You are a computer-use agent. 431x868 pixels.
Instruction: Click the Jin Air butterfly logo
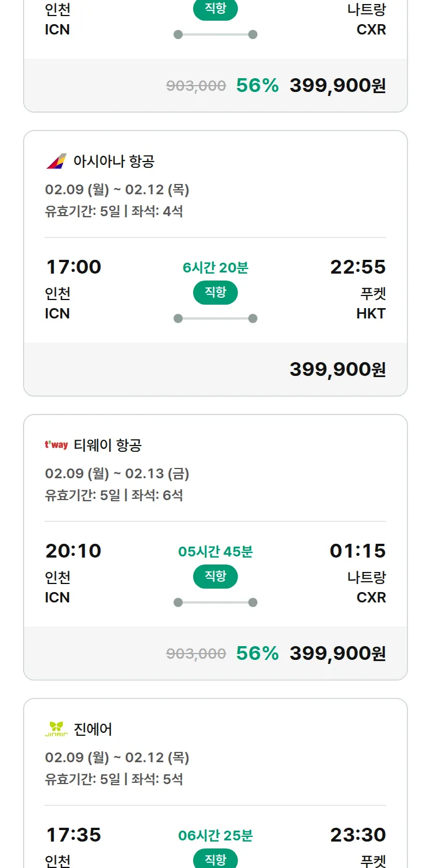56,729
